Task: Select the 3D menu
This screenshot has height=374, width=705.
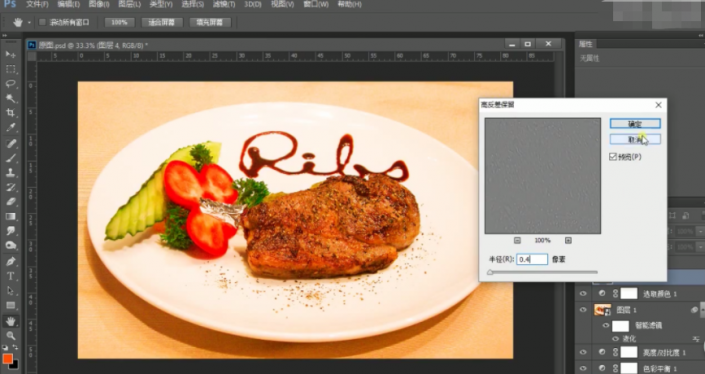Action: click(253, 4)
